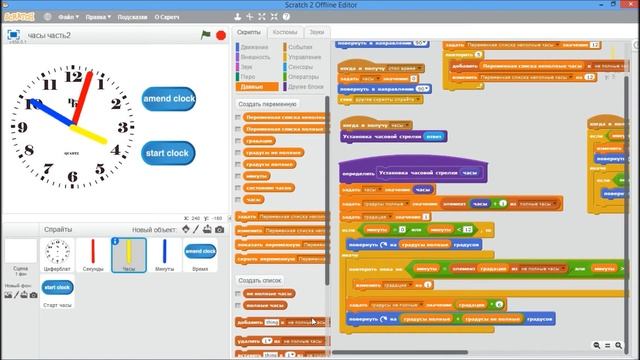Take new backdrop from camera icon
This screenshot has height=360, width=640.
click(33, 295)
